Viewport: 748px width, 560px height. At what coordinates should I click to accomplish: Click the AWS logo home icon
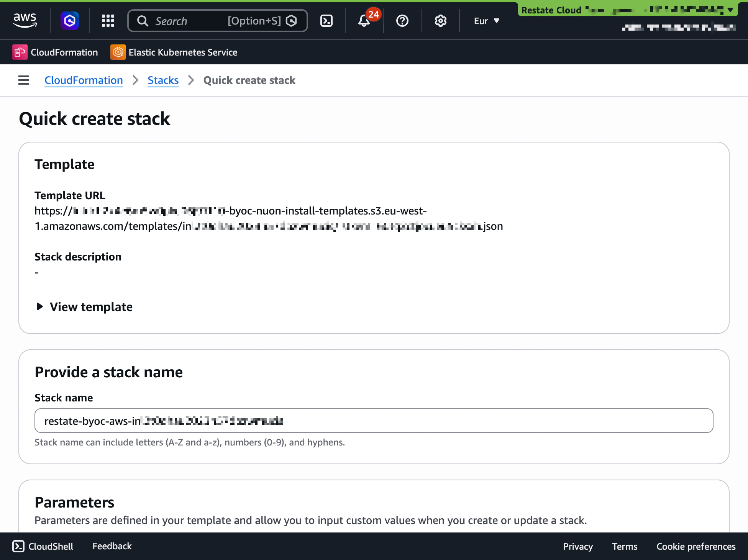point(25,20)
